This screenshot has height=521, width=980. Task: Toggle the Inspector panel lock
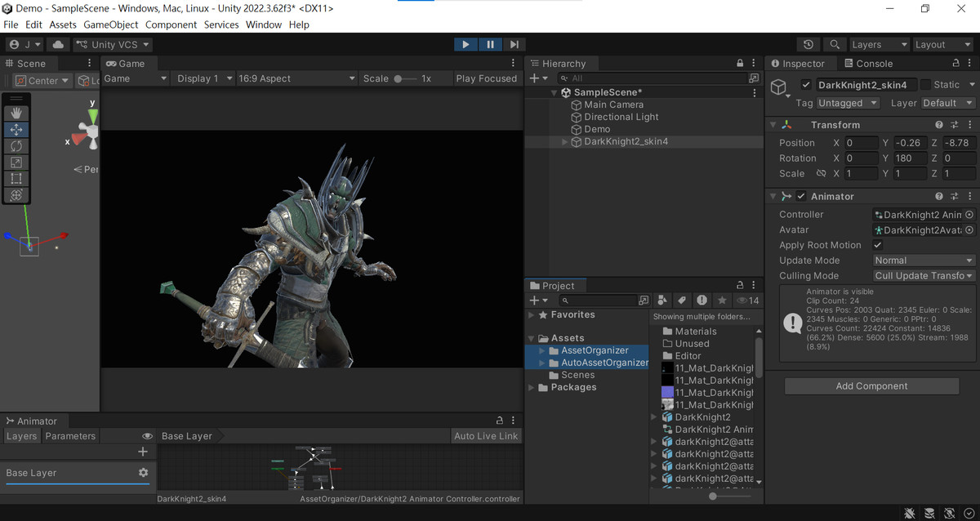954,64
